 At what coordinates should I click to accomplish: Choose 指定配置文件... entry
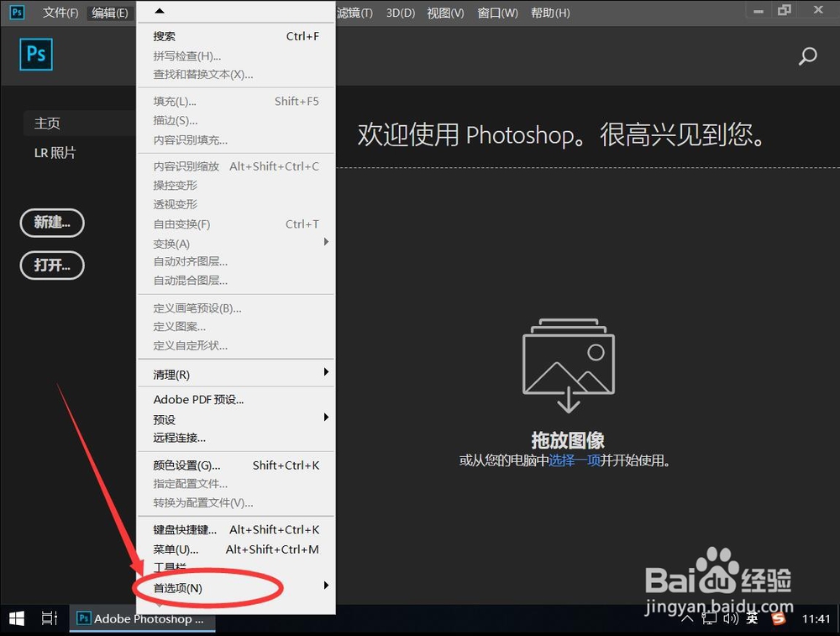pyautogui.click(x=236, y=484)
